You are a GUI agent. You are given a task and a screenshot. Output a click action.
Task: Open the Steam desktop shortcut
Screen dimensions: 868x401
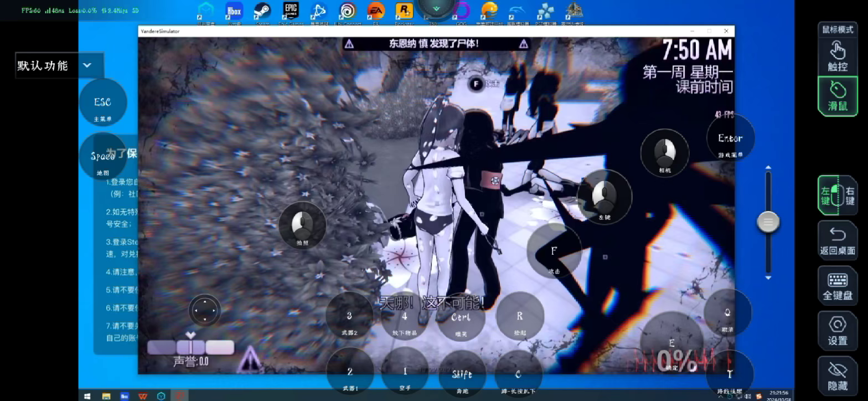pos(262,13)
